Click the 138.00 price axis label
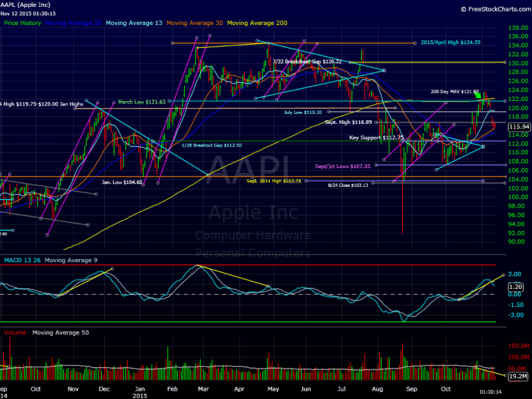 pos(518,28)
